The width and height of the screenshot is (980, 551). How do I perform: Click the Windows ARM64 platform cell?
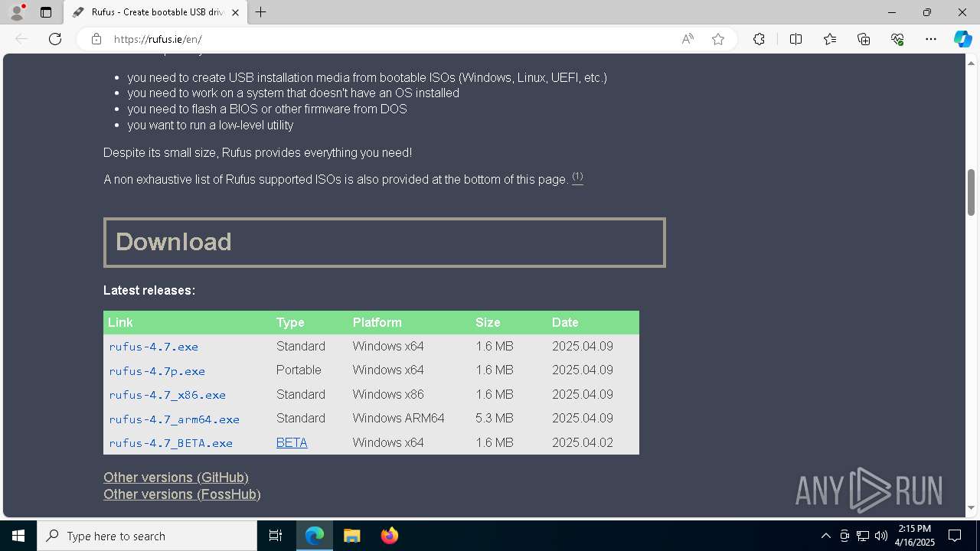(398, 419)
